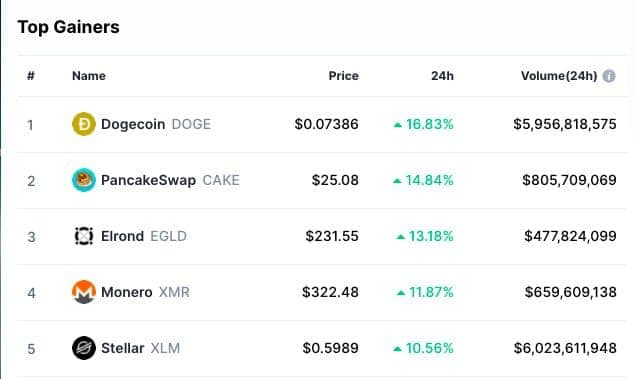Open the Dogecoin name link

[x=133, y=124]
